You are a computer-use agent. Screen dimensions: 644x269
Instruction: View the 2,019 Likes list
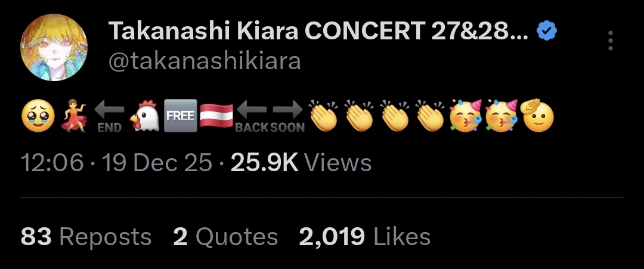pyautogui.click(x=365, y=237)
